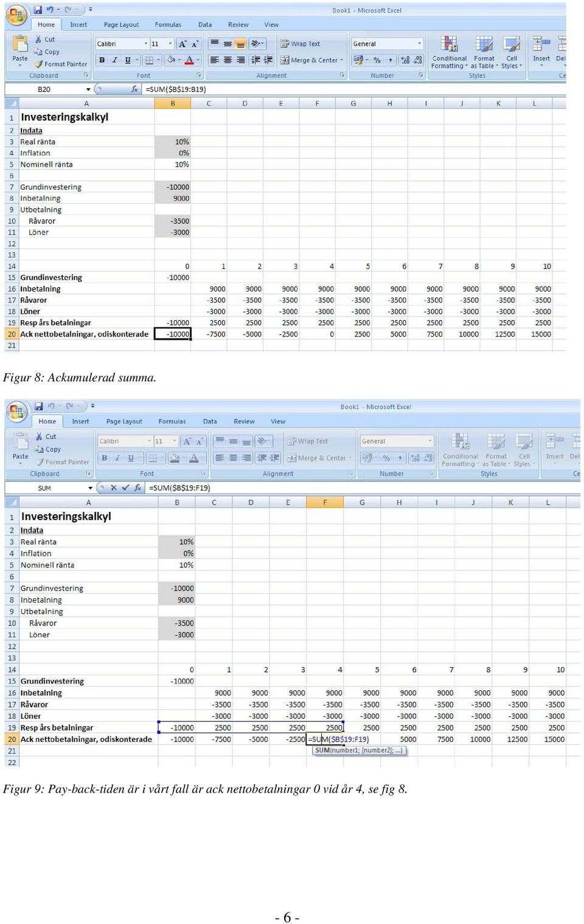Image resolution: width=584 pixels, height=924 pixels.
Task: Click Increase Indent in the Figur 8 window
Action: [x=268, y=60]
